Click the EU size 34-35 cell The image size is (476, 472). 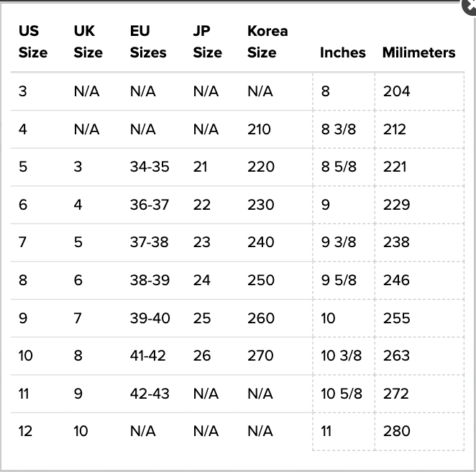pos(150,167)
